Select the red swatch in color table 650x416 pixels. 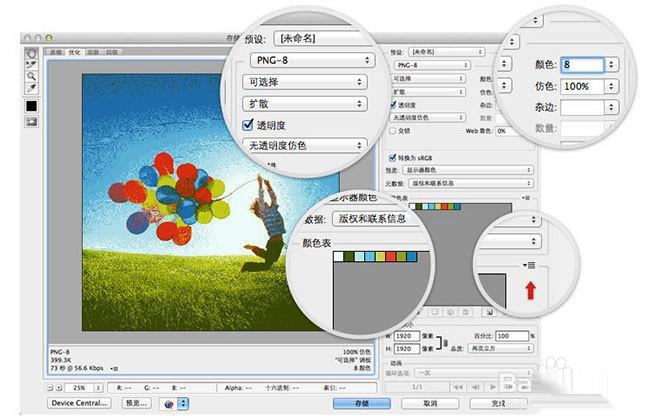pyautogui.click(x=445, y=206)
